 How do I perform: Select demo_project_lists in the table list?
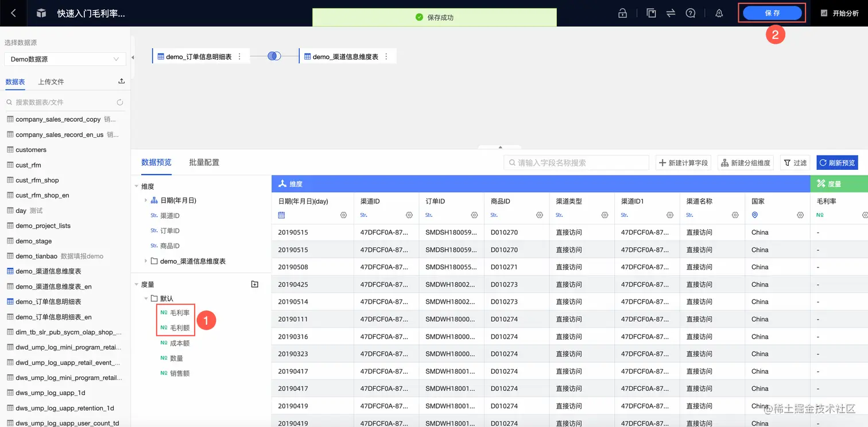pos(43,226)
